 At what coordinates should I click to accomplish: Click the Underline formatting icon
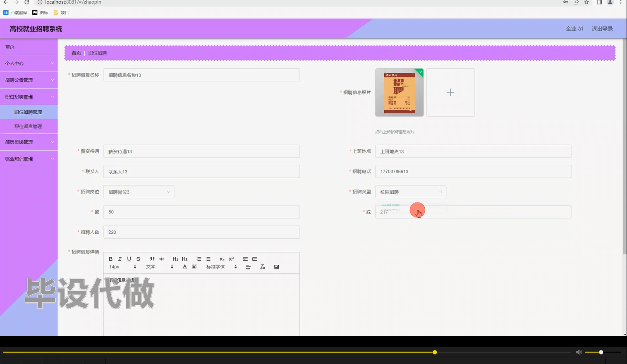(x=129, y=259)
